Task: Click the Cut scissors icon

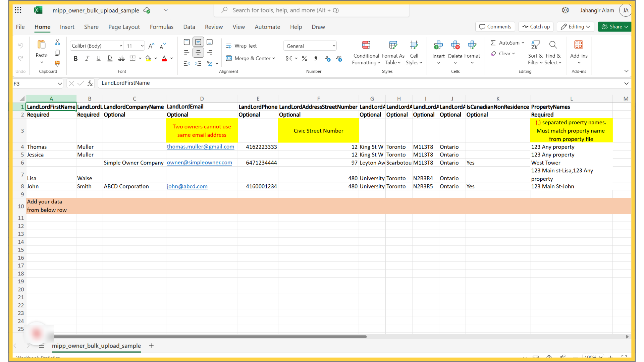Action: (x=57, y=42)
